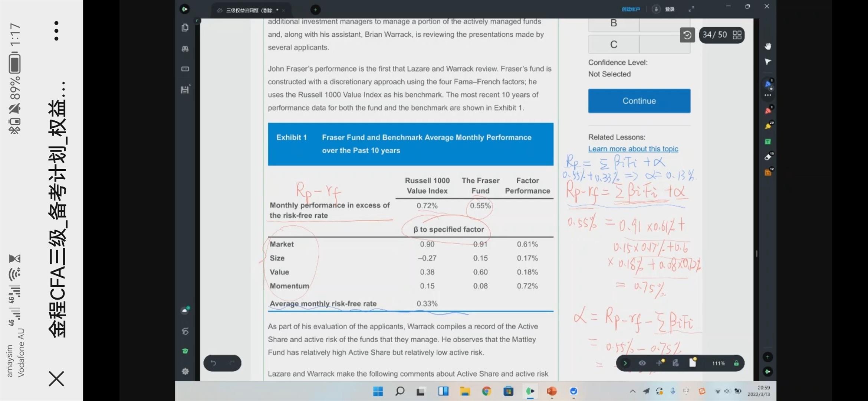Screen dimensions: 868x401
Task: Open the settings gear in left sidebar
Action: [185, 371]
